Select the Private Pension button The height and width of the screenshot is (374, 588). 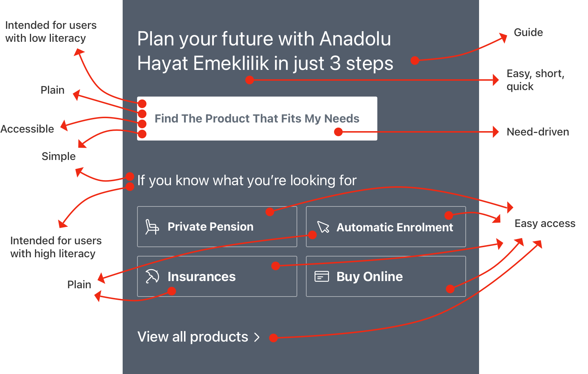[217, 227]
